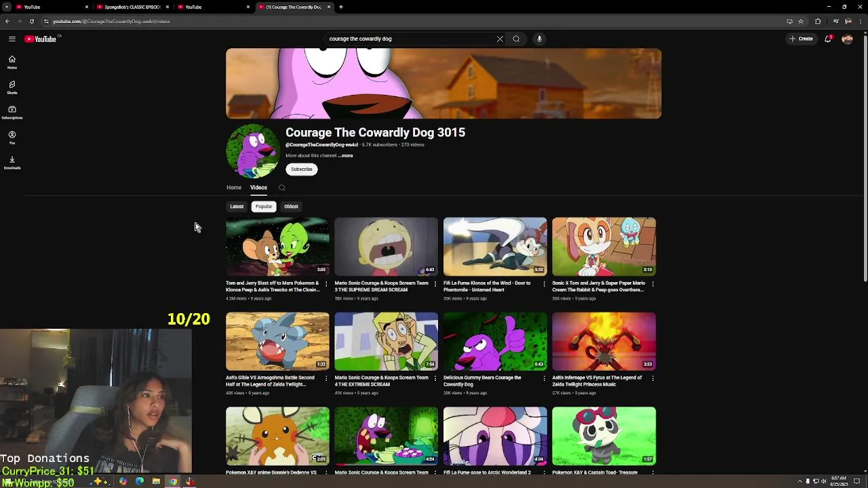Open Chrome from the Windows taskbar
This screenshot has height=488, width=868.
click(x=173, y=482)
